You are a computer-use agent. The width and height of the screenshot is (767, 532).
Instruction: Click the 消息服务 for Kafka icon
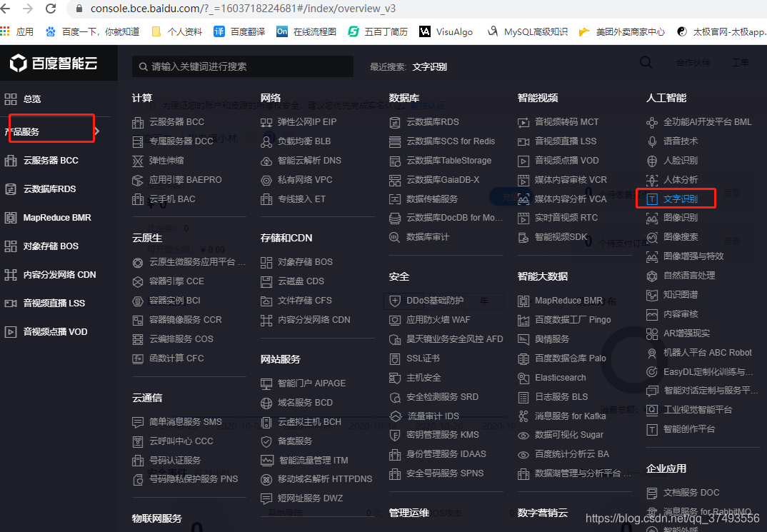pos(523,416)
